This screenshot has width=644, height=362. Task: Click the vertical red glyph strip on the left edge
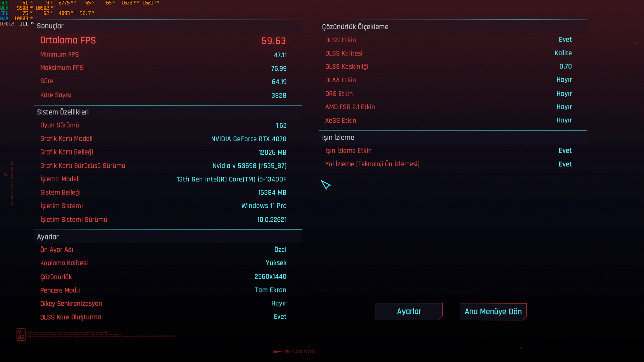point(11,183)
